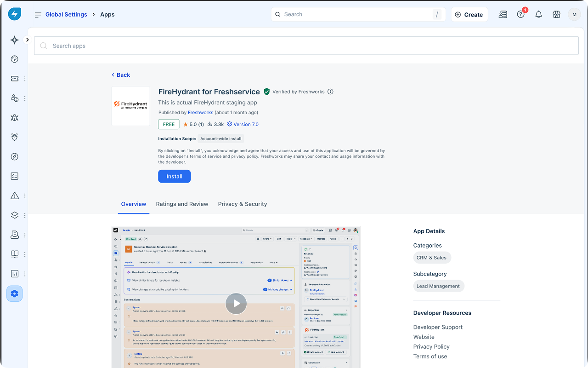
Task: Go Back to apps list
Action: (121, 75)
